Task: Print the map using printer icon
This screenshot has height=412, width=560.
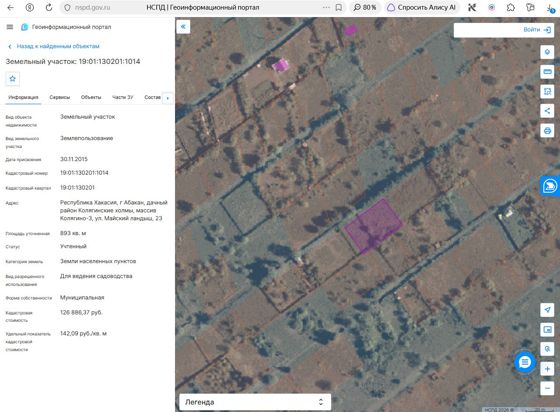Action: click(x=547, y=130)
